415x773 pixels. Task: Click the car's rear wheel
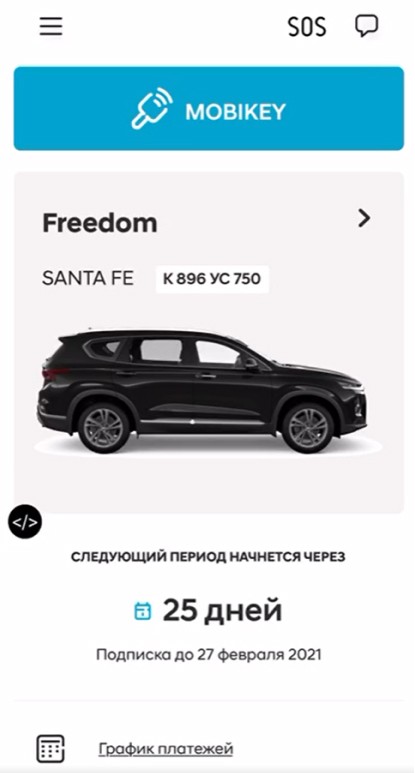pyautogui.click(x=104, y=427)
